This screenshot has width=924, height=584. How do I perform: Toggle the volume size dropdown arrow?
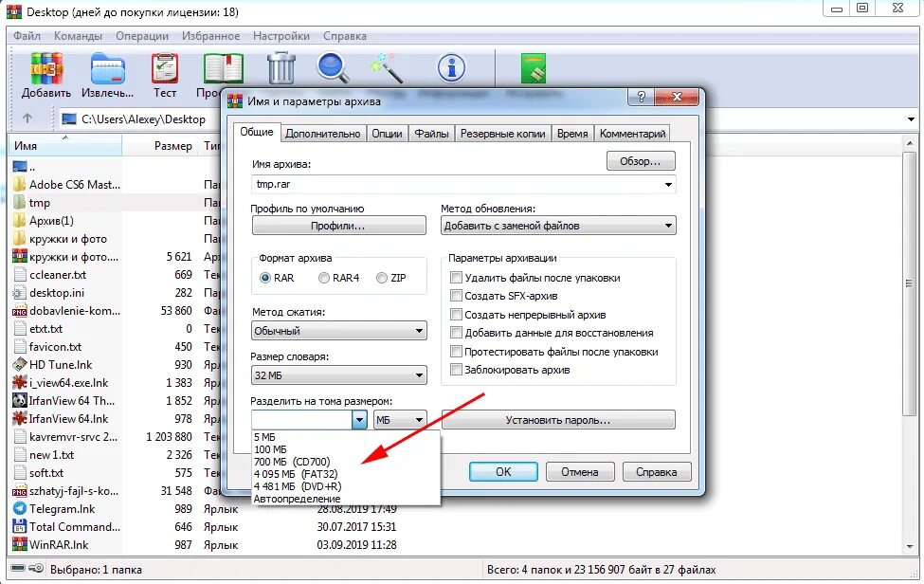(x=359, y=420)
